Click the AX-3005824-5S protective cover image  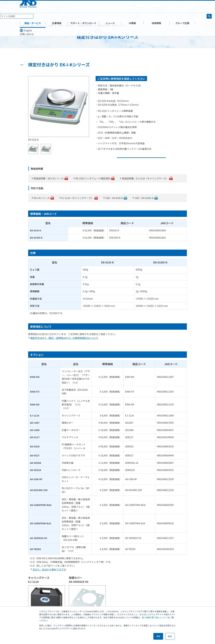tap(87, 596)
